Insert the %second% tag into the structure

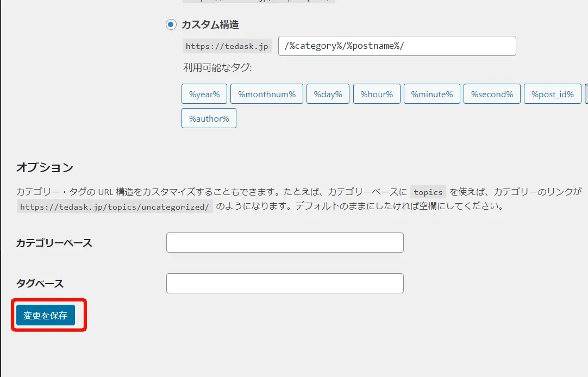491,93
